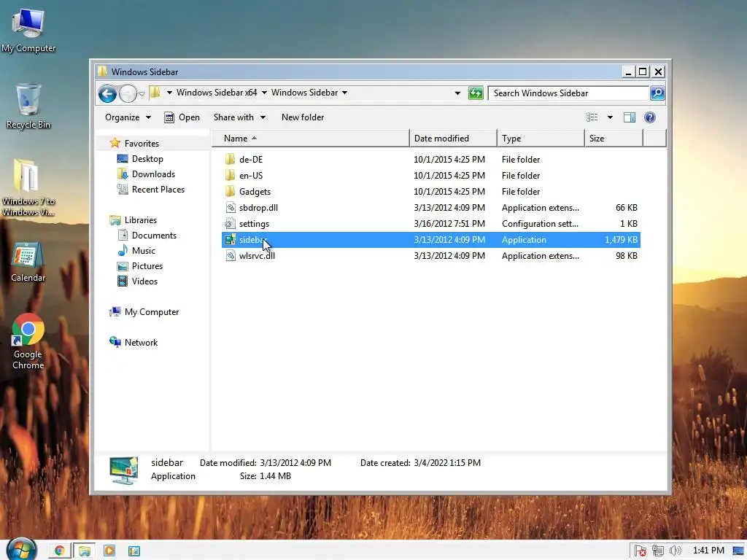Open the recent pages dropdown arrow
The image size is (747, 560).
[142, 94]
